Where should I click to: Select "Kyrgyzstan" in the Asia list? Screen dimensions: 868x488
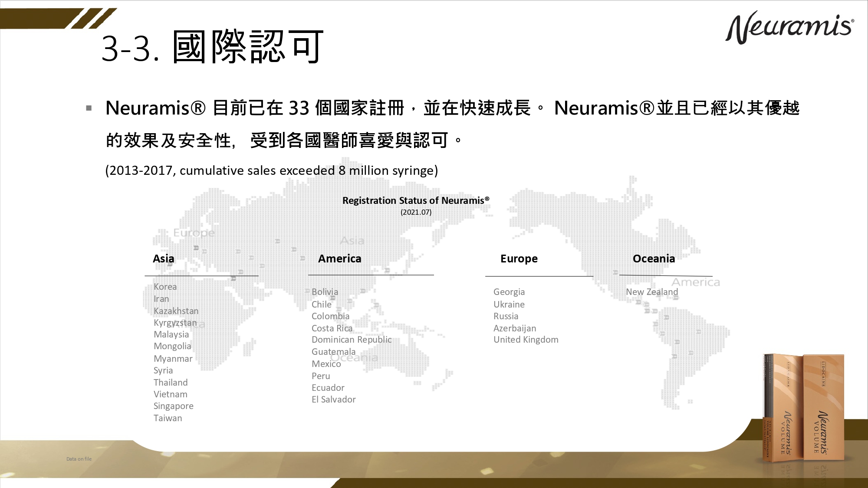(x=175, y=323)
